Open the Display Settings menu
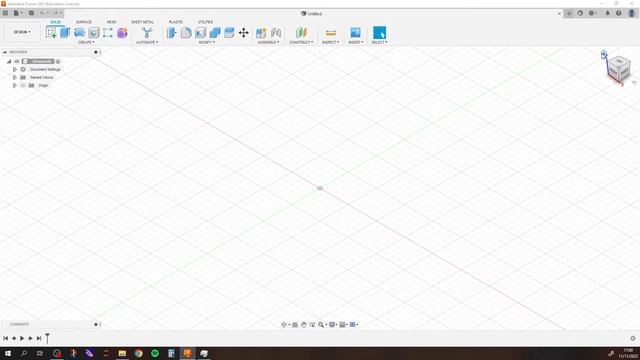Screen dimensions: 640x360 coord(333,325)
